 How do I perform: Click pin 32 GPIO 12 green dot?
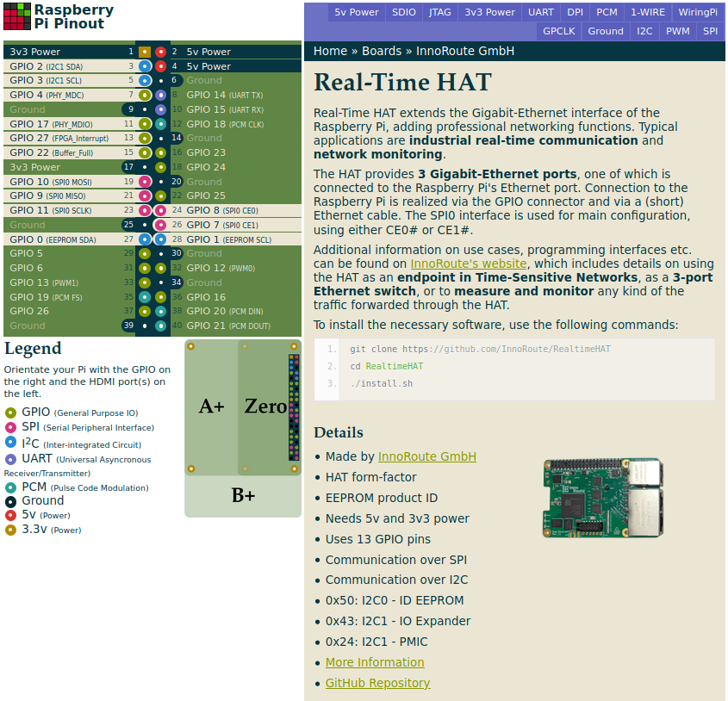click(160, 269)
